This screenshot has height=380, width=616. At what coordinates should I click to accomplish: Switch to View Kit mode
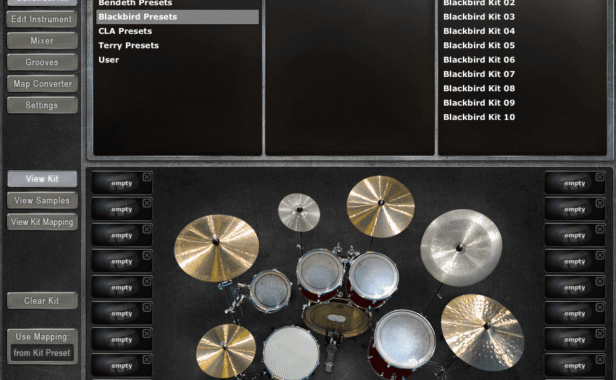coord(42,179)
